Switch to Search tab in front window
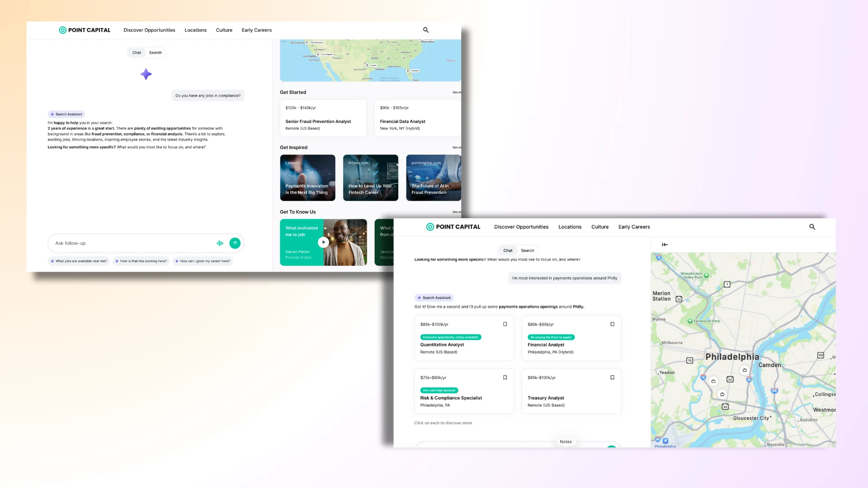Viewport: 868px width, 488px height. (x=527, y=250)
